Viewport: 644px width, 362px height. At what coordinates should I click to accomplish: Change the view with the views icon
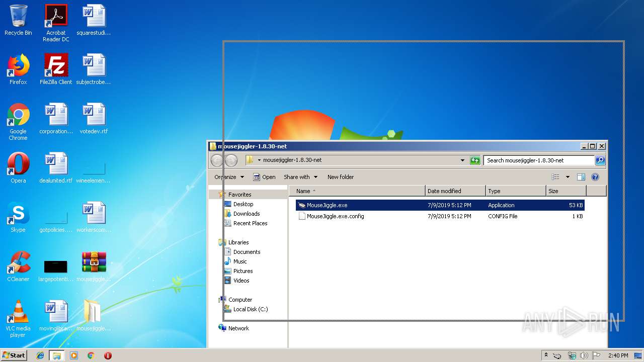(555, 177)
